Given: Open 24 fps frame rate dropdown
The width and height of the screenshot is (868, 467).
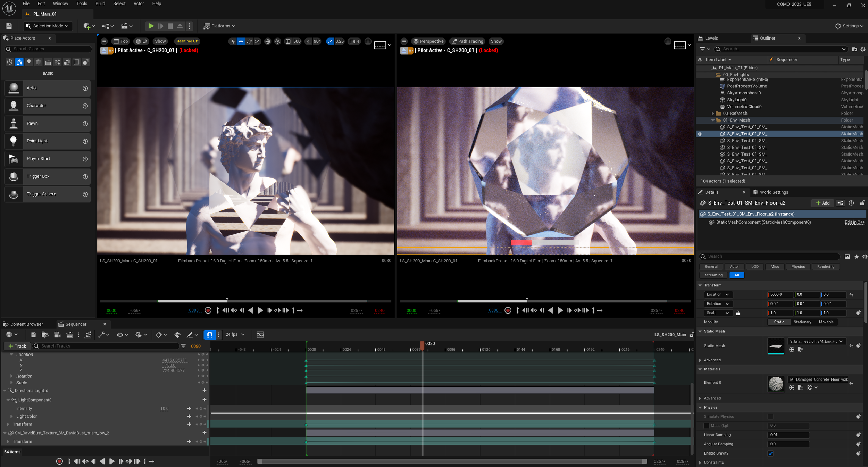Looking at the screenshot, I should click(x=235, y=335).
